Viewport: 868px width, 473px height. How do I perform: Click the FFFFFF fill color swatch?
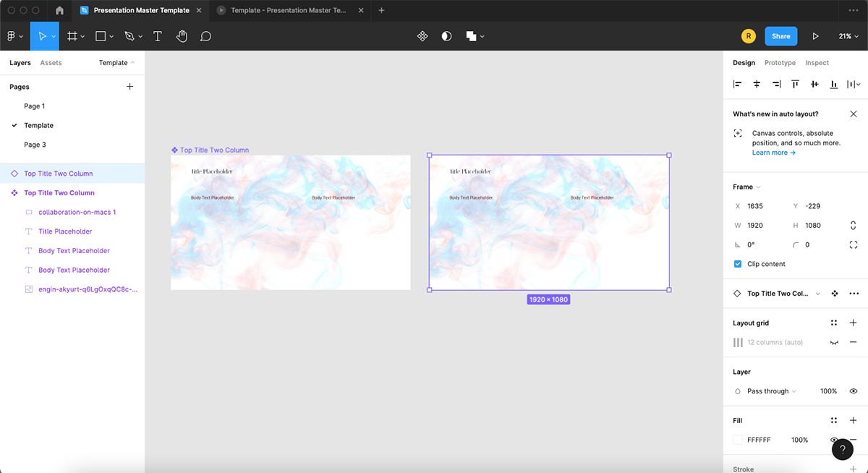739,439
